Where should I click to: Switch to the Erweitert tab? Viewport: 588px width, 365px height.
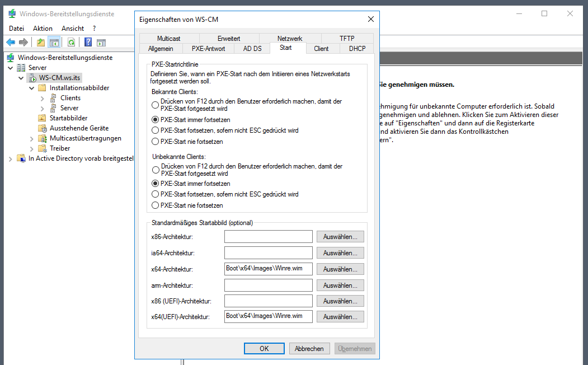(x=229, y=38)
